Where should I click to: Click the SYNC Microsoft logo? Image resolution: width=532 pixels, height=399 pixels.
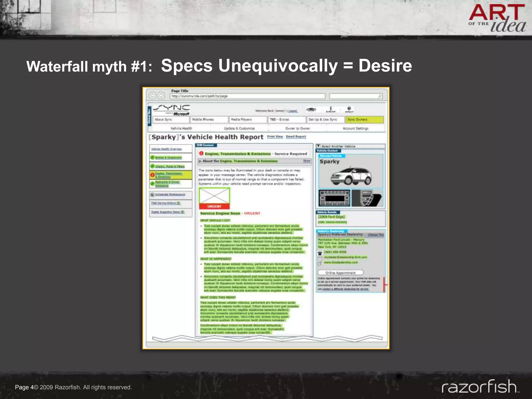(171, 110)
